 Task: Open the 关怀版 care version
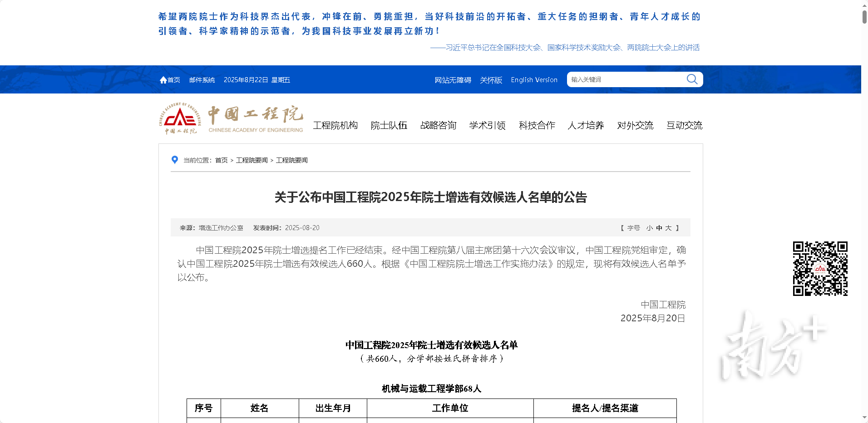pos(491,80)
